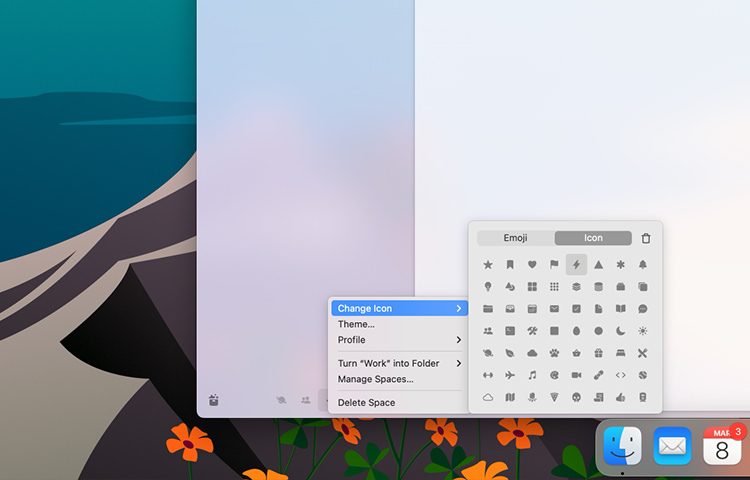Select the code brackets icon
This screenshot has width=750, height=480.
(620, 375)
